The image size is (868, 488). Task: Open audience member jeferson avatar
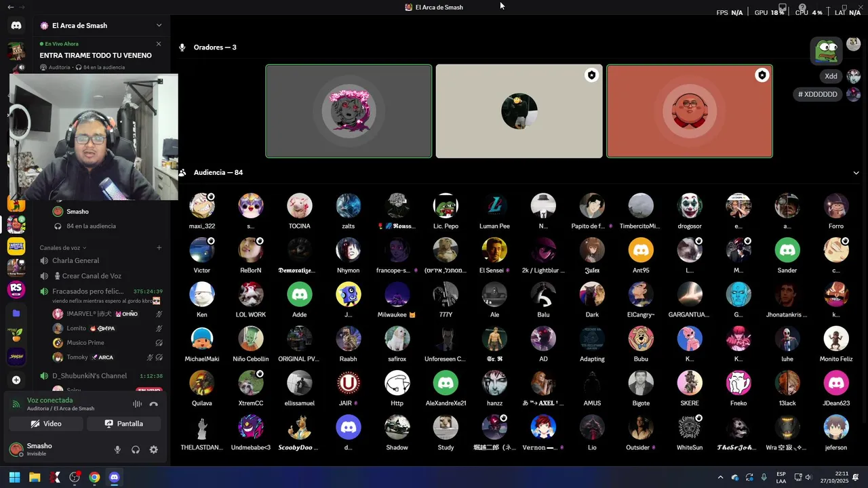[836, 427]
